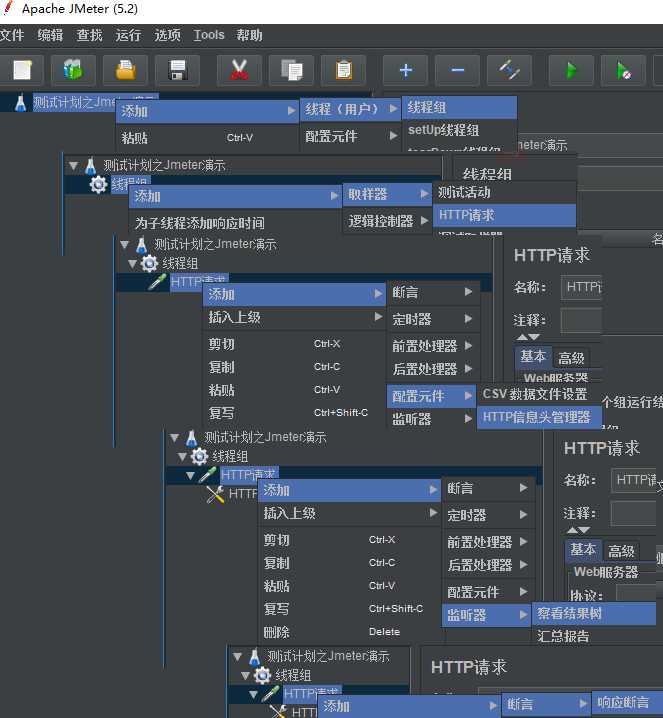The width and height of the screenshot is (663, 718).
Task: Select test plan flask icon next to 粘贴 menu
Action: [21, 103]
